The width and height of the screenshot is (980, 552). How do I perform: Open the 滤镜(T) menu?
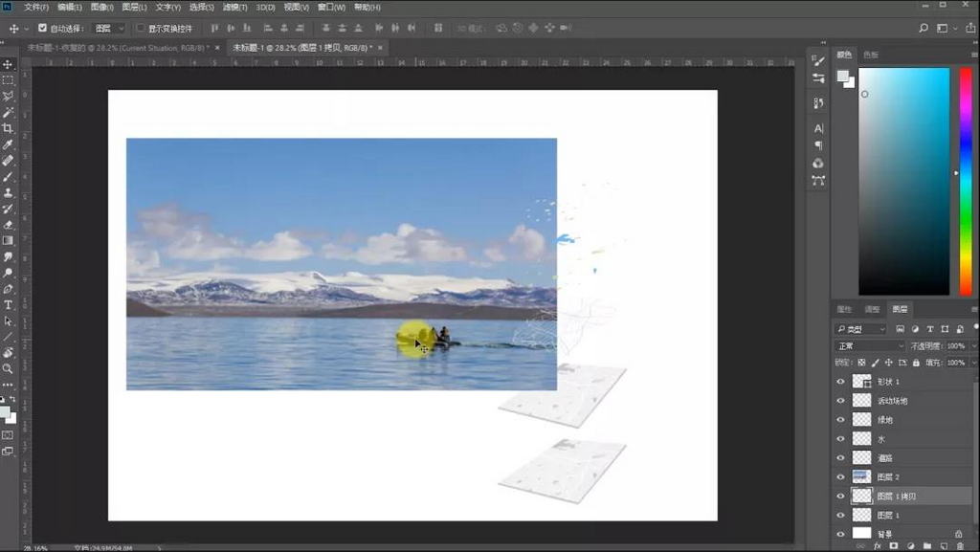point(235,7)
